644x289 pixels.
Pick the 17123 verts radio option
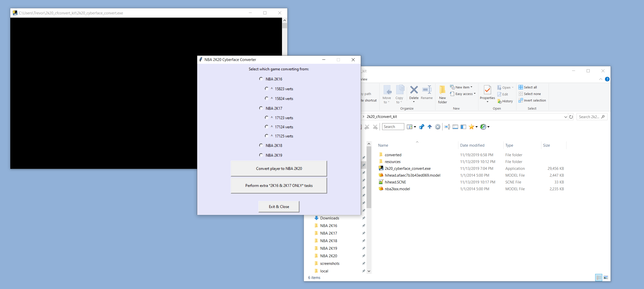(267, 118)
